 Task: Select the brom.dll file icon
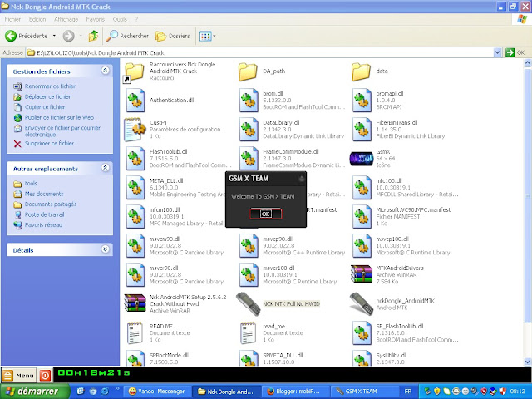pos(249,101)
